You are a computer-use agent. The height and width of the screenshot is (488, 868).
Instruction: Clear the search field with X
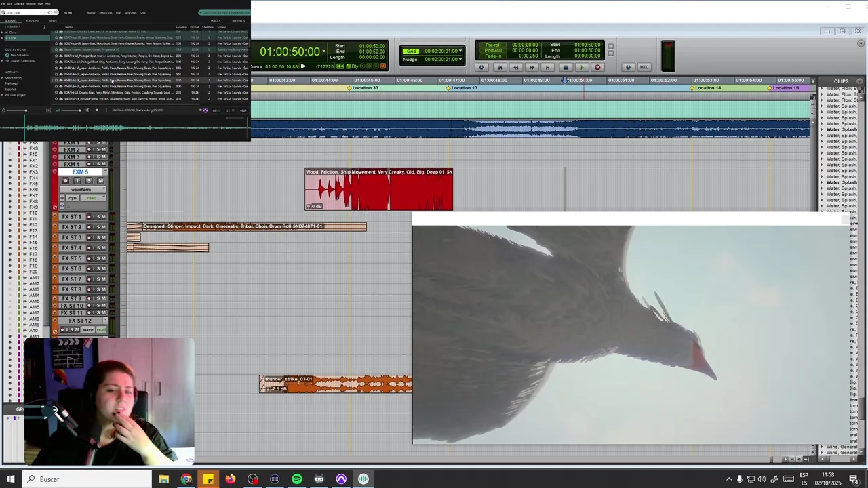tap(45, 12)
